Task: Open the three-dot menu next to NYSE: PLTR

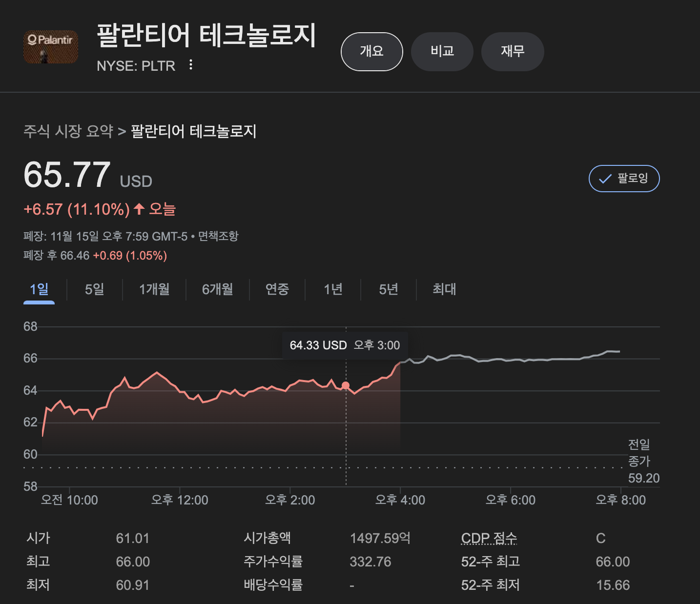Action: point(191,65)
